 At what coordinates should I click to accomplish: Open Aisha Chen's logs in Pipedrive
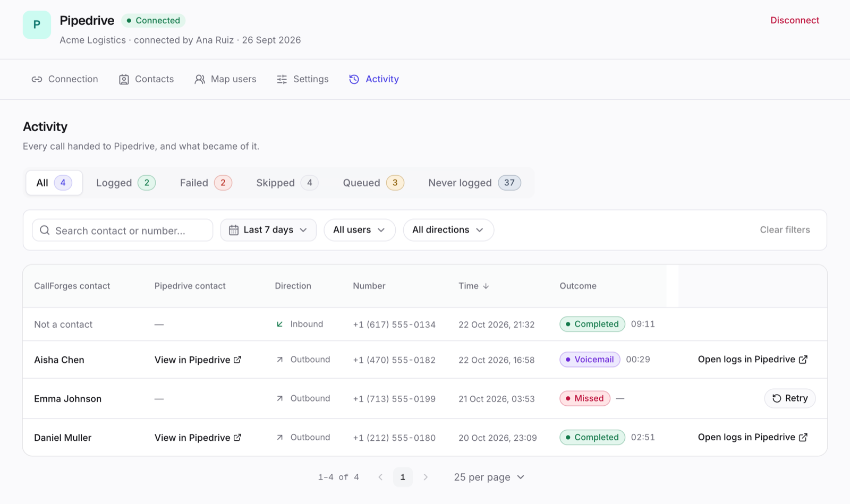pyautogui.click(x=753, y=360)
